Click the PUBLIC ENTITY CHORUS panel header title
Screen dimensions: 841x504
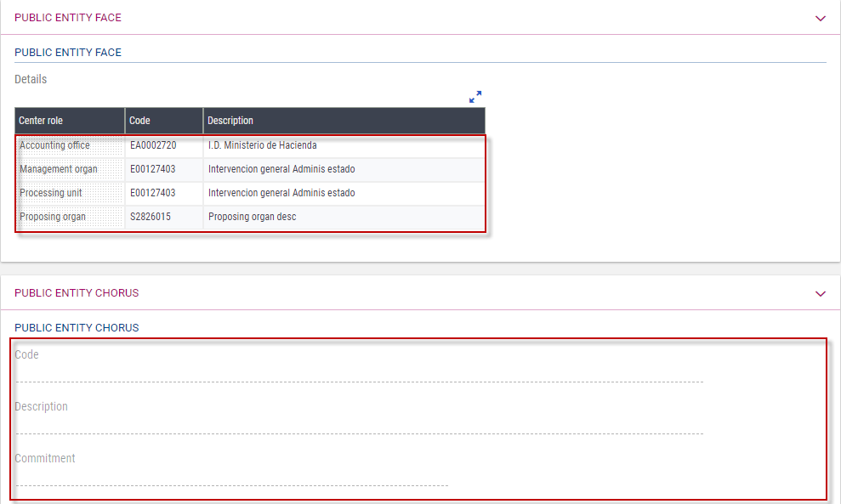(x=77, y=293)
